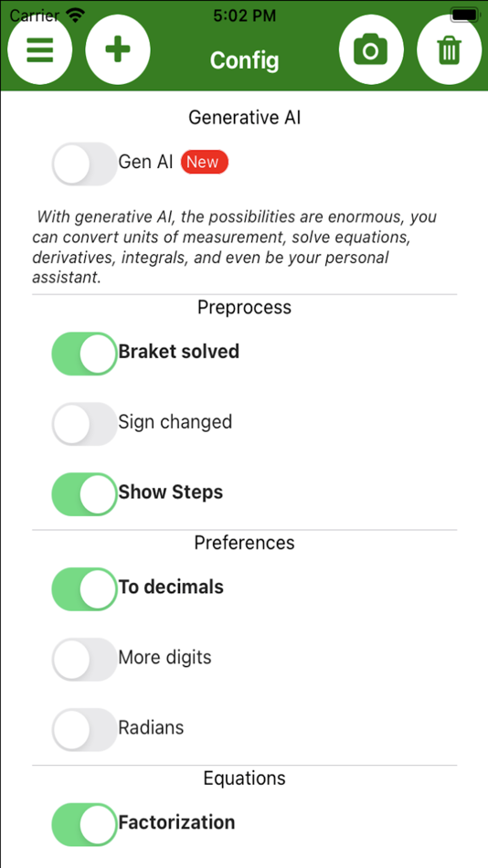
Task: Open the hamburger menu icon
Action: pos(39,51)
